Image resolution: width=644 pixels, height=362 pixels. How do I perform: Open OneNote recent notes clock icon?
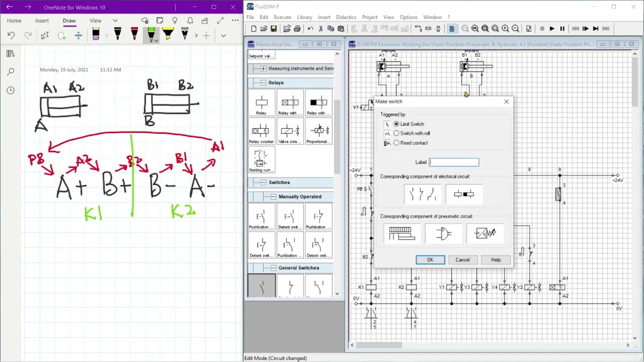click(x=11, y=90)
